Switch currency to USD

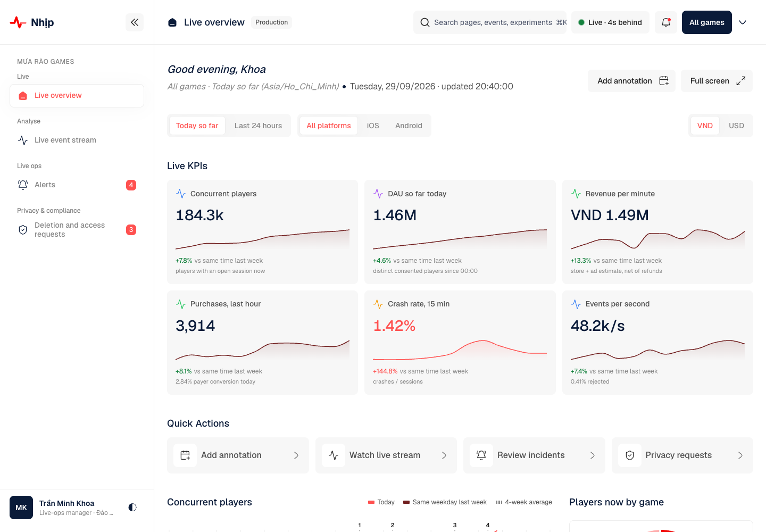[x=736, y=126]
